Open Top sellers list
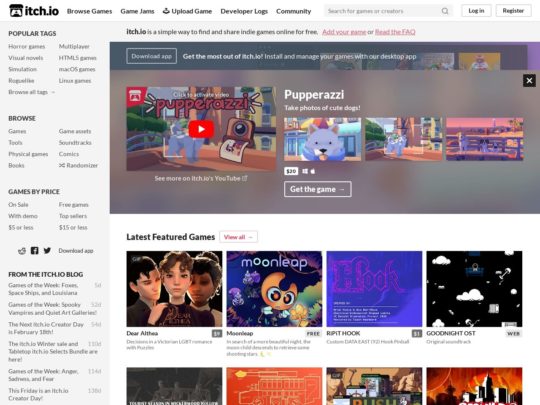 (x=73, y=216)
